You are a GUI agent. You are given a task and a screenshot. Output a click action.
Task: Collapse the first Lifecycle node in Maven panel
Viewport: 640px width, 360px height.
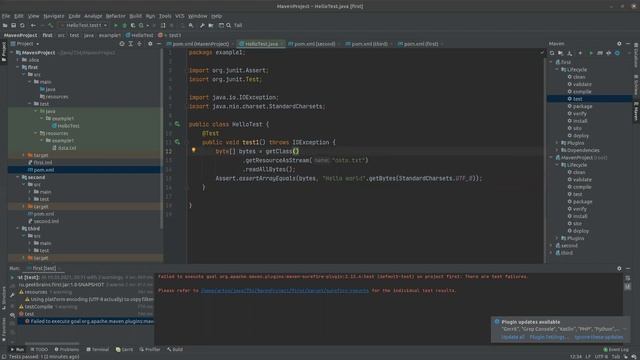[x=557, y=70]
